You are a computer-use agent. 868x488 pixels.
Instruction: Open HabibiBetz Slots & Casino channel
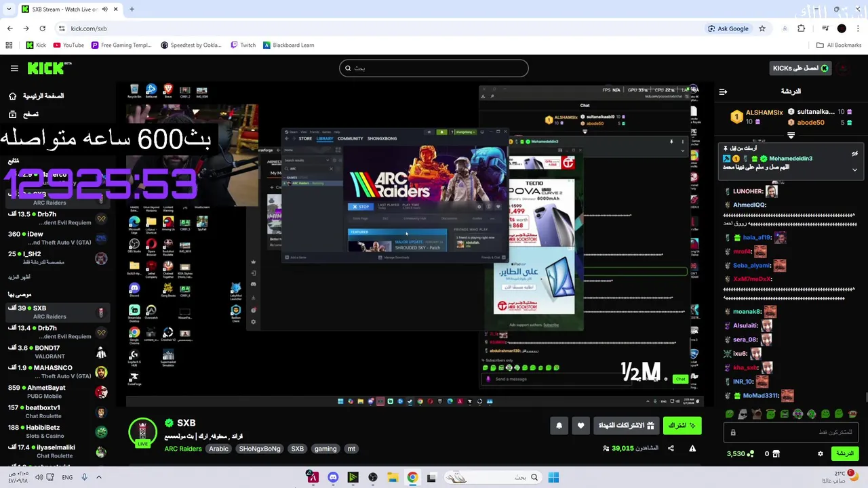pyautogui.click(x=56, y=432)
